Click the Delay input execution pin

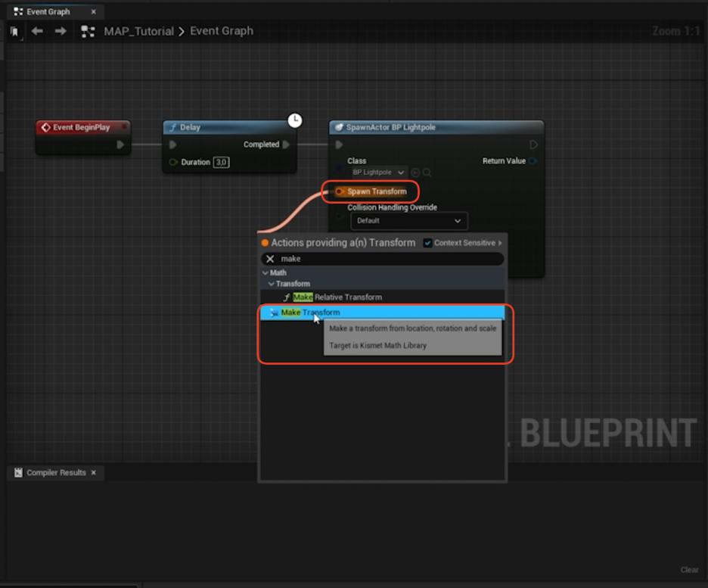(172, 145)
